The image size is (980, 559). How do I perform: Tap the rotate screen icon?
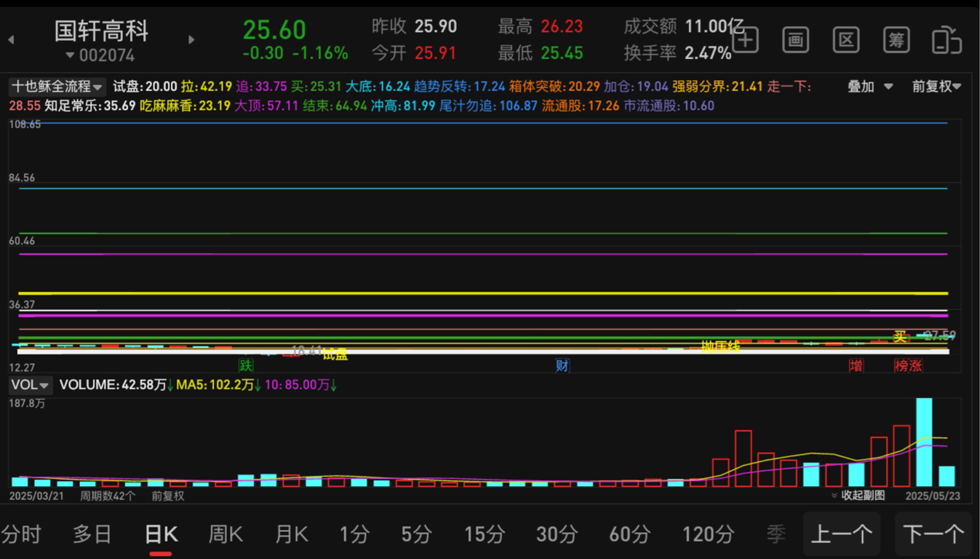click(947, 40)
